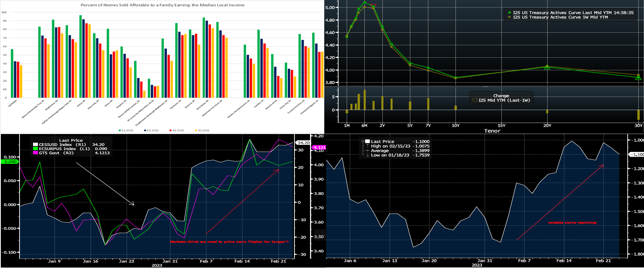The image size is (644, 268).
Task: Click the magenta 4.121 axis value tag
Action: click(x=319, y=148)
